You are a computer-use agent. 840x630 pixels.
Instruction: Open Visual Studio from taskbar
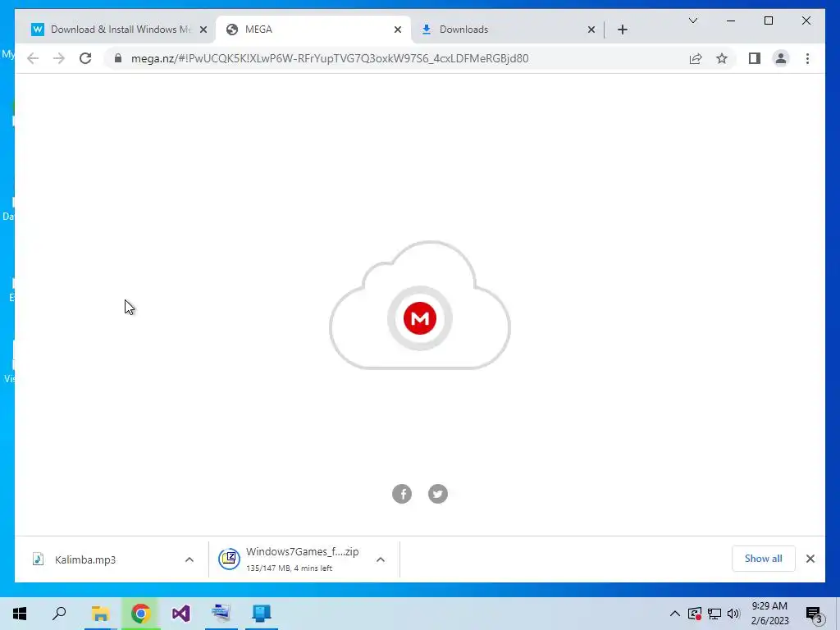(181, 614)
